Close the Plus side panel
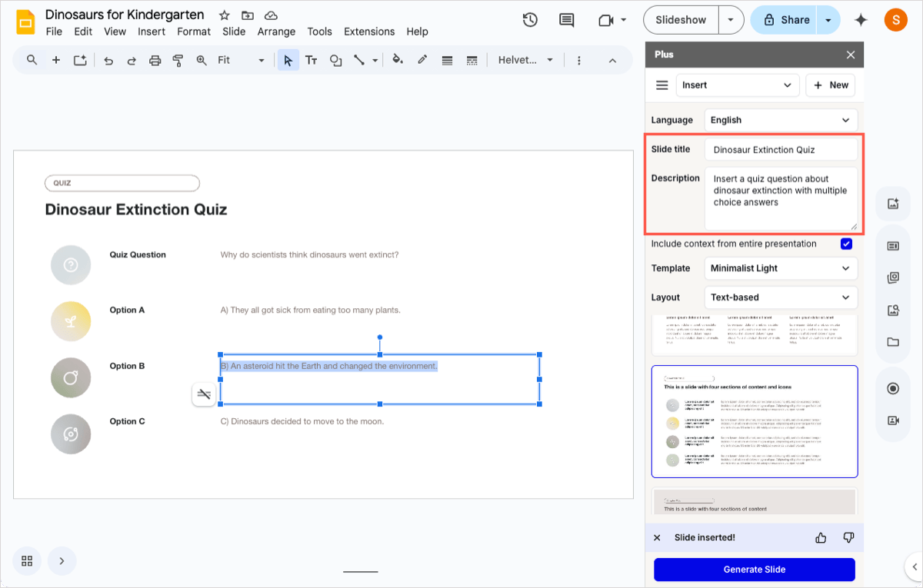 [x=851, y=55]
